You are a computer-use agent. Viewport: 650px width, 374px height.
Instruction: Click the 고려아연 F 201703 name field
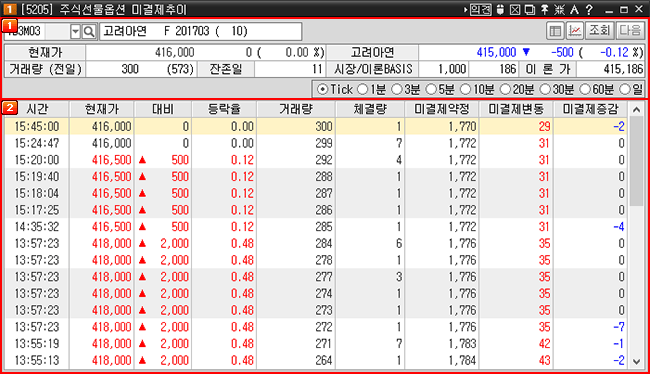(x=201, y=31)
